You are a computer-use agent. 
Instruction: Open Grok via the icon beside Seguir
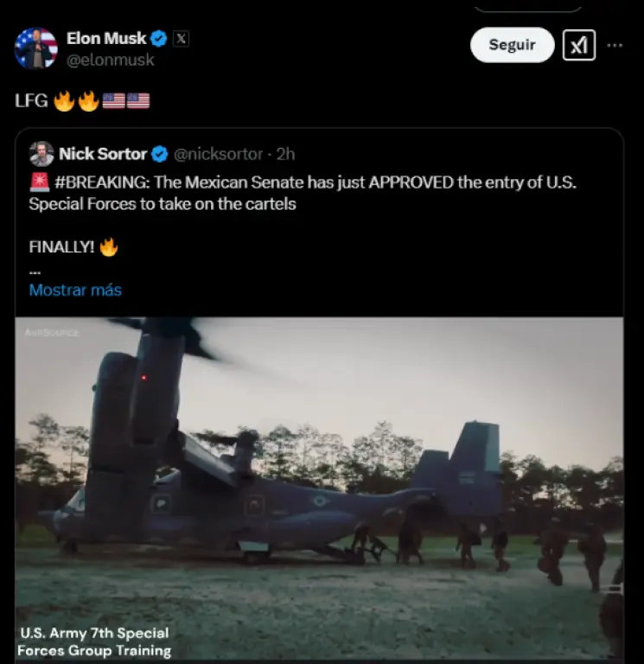(578, 45)
